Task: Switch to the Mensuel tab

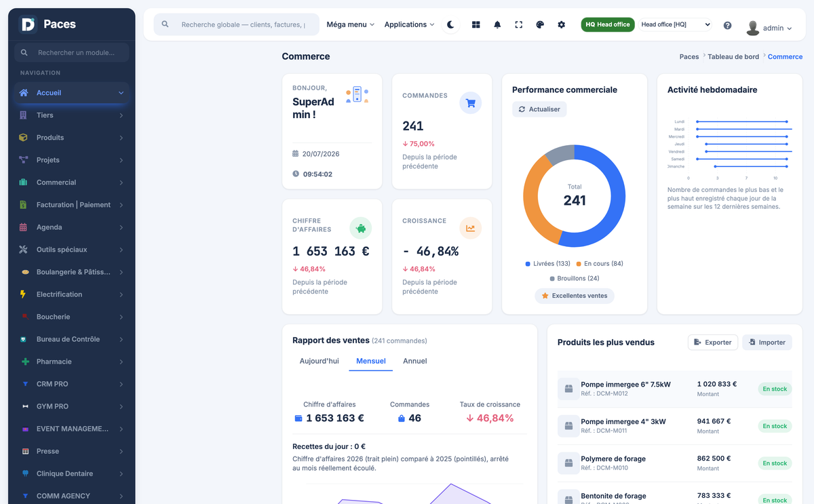Action: 371,361
